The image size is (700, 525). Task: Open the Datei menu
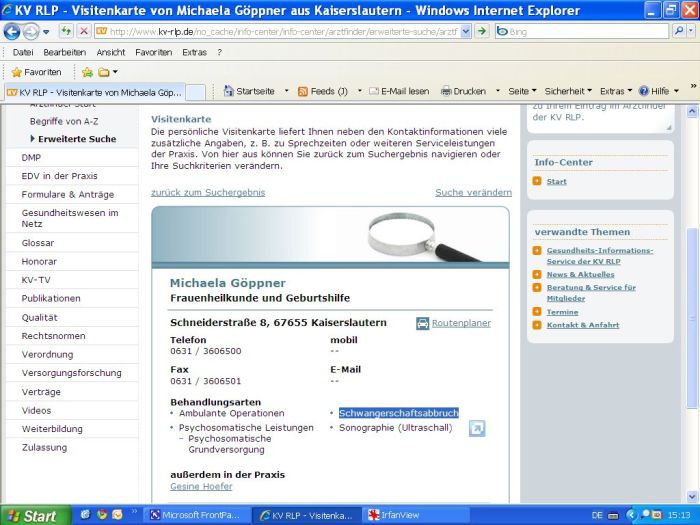click(23, 52)
